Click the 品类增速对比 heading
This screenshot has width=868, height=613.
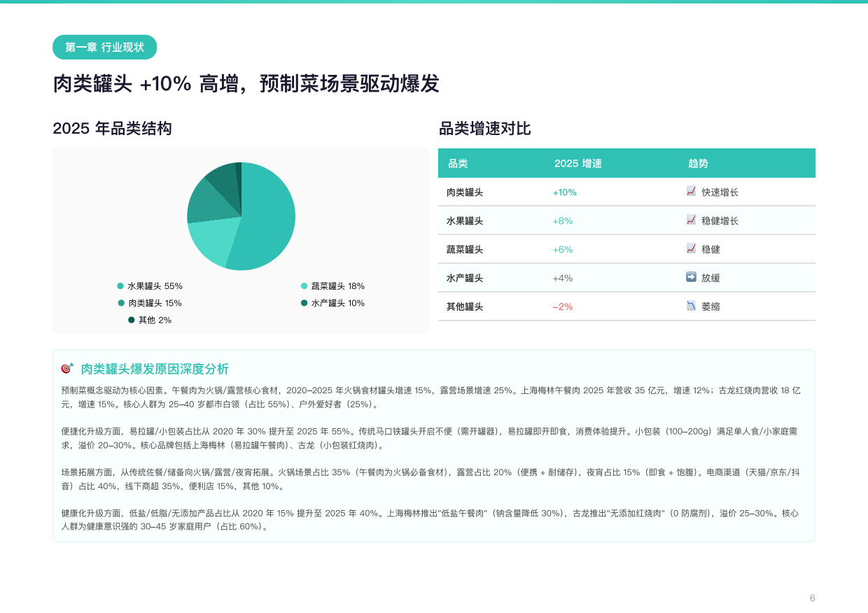click(x=484, y=129)
